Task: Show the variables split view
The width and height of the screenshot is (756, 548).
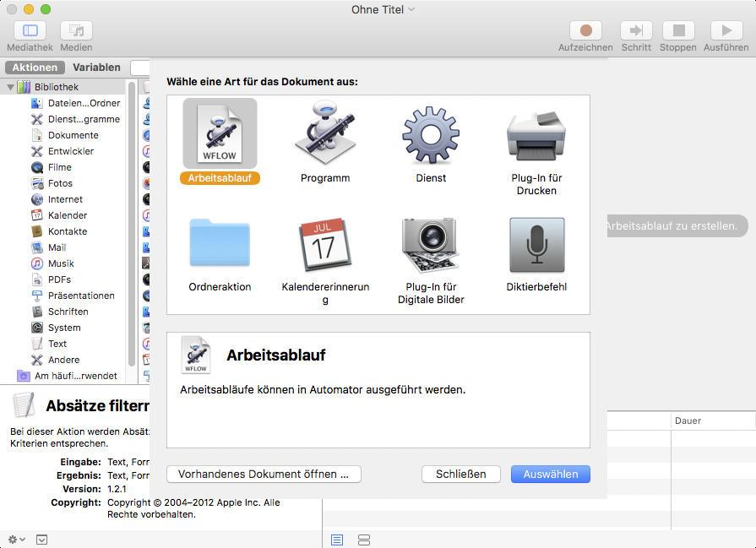Action: pyautogui.click(x=364, y=540)
